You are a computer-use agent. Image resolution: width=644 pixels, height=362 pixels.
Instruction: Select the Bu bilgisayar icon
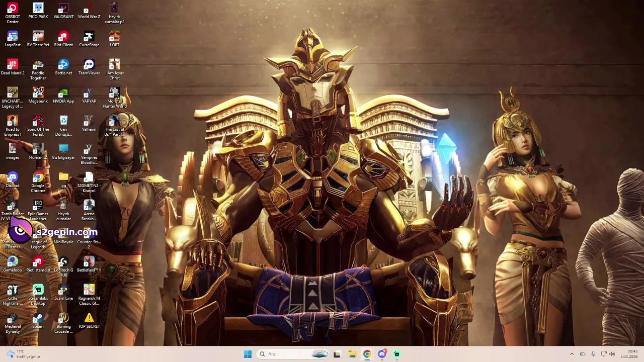coord(63,152)
